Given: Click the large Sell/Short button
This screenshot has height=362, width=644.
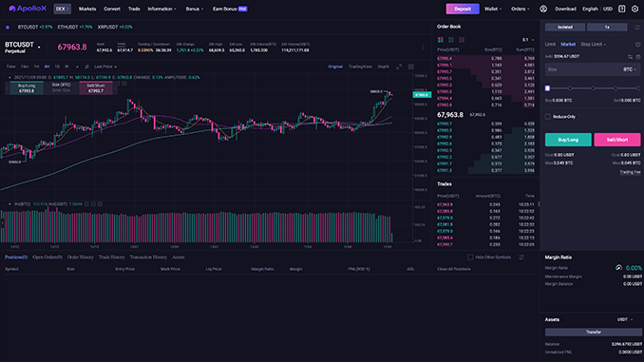Looking at the screenshot, I should [616, 140].
